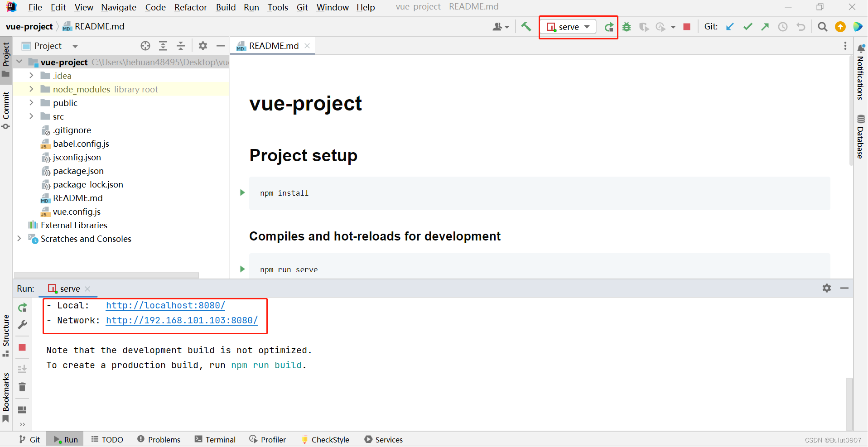
Task: Click the Project tree horizontal scrollbar
Action: click(106, 275)
